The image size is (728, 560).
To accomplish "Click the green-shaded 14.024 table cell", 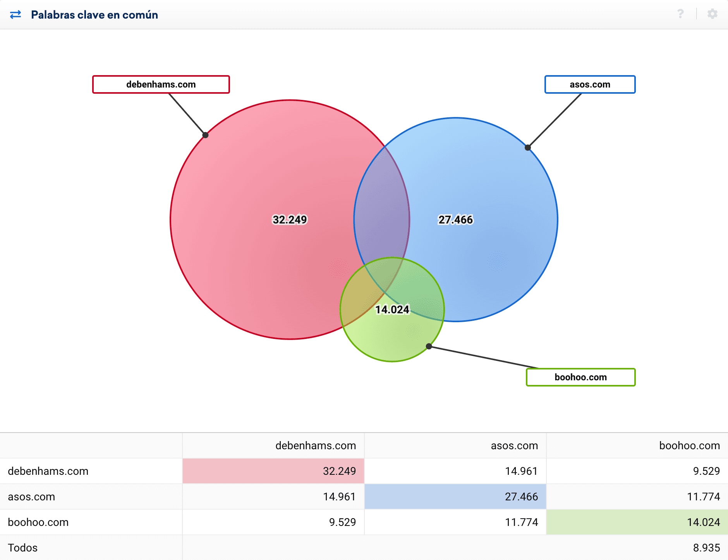I will click(637, 522).
